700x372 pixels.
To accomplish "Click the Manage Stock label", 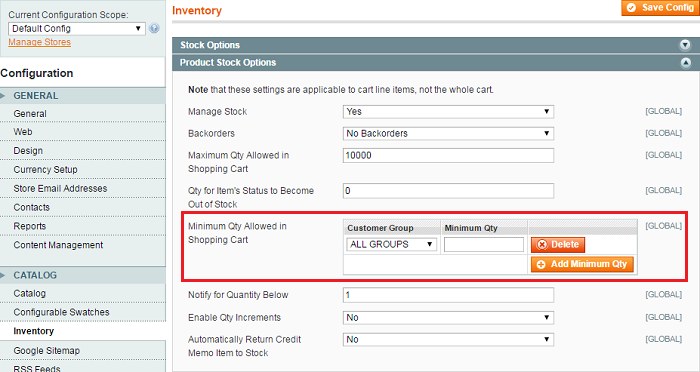I will point(217,112).
